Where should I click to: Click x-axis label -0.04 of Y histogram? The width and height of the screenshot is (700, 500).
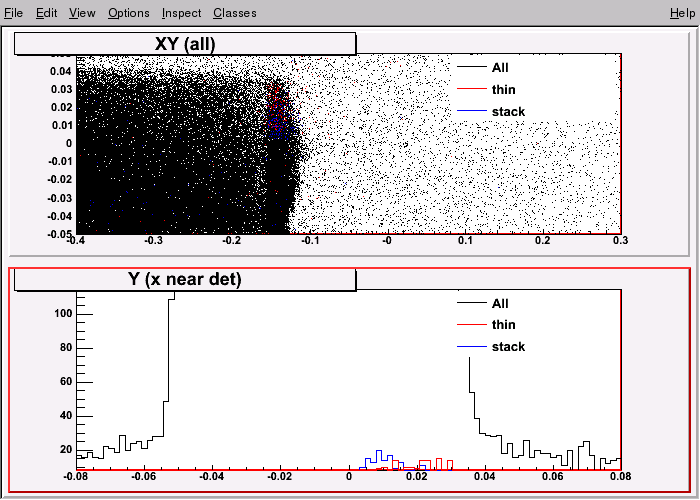pos(212,476)
